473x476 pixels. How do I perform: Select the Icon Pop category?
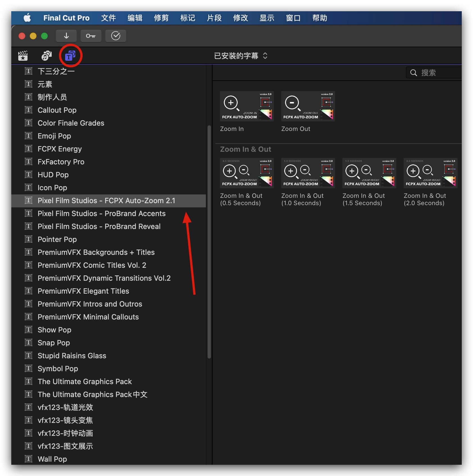point(108,188)
